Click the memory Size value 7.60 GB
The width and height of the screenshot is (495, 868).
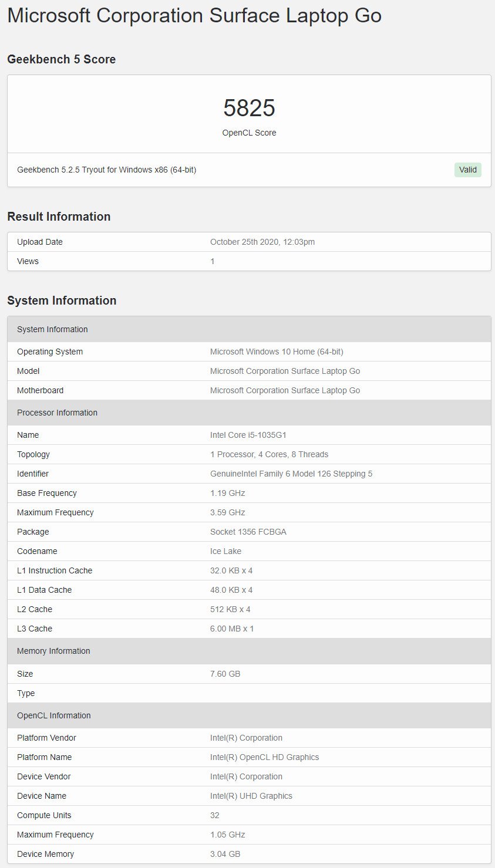225,674
